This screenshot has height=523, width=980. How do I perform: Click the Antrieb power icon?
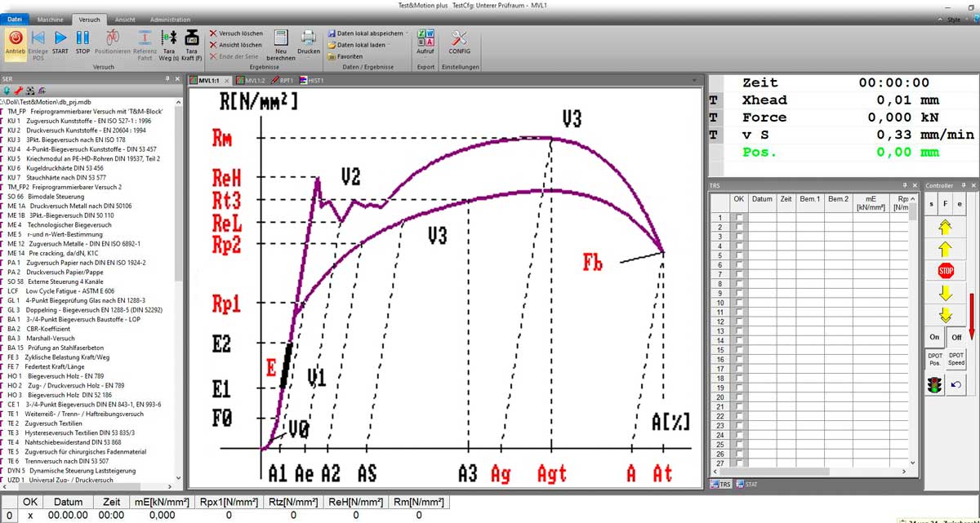[16, 38]
